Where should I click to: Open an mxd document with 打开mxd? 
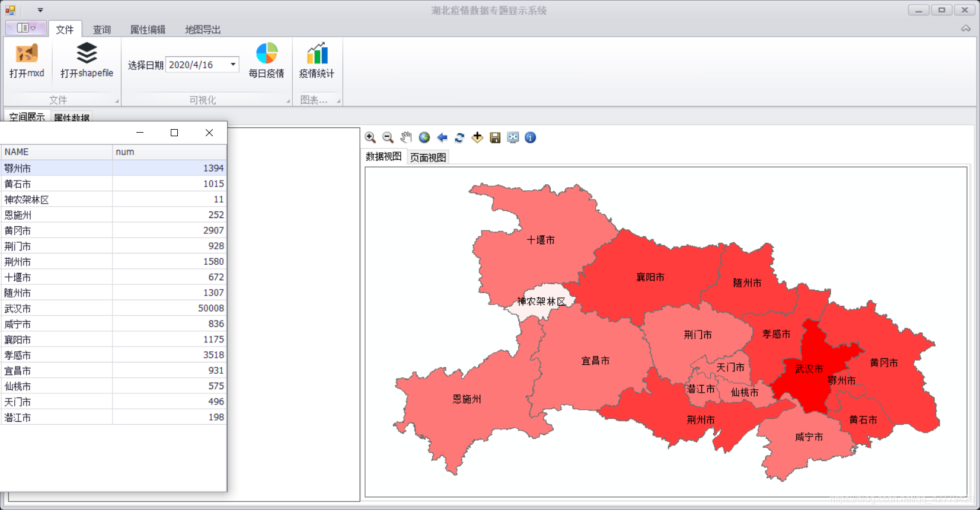tap(27, 61)
